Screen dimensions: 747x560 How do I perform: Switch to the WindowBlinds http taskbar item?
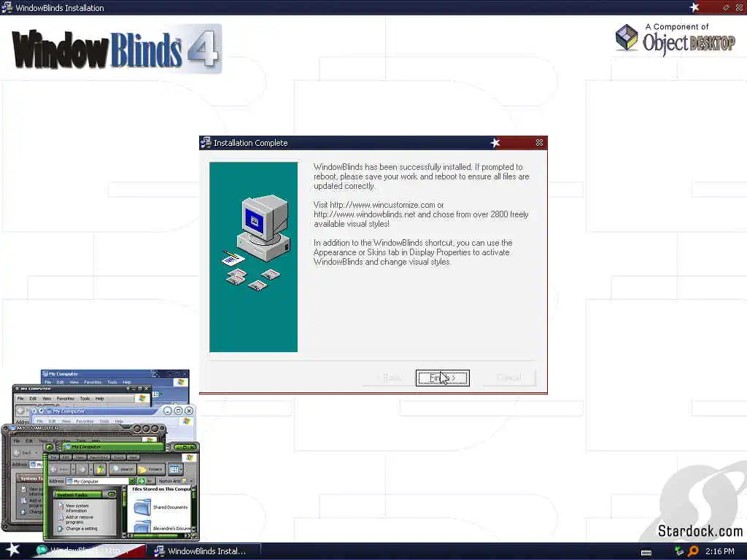[x=88, y=551]
